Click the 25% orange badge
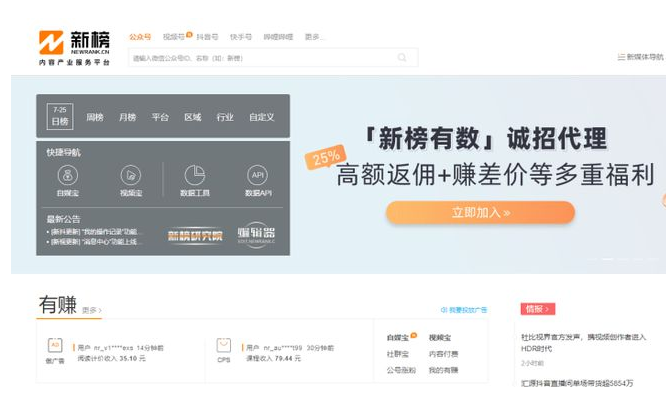The image size is (666, 401). (326, 157)
